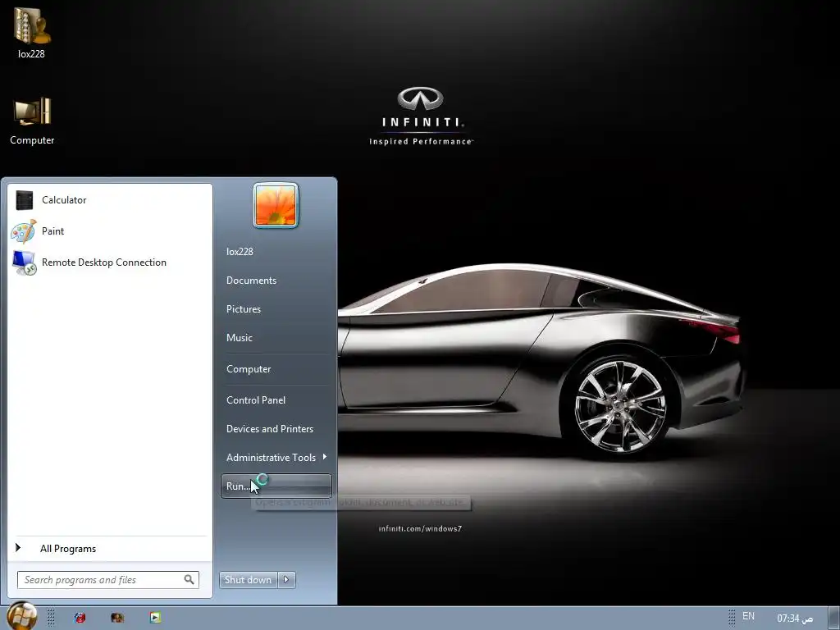Click the orange flower user account picture
This screenshot has width=840, height=630.
276,206
